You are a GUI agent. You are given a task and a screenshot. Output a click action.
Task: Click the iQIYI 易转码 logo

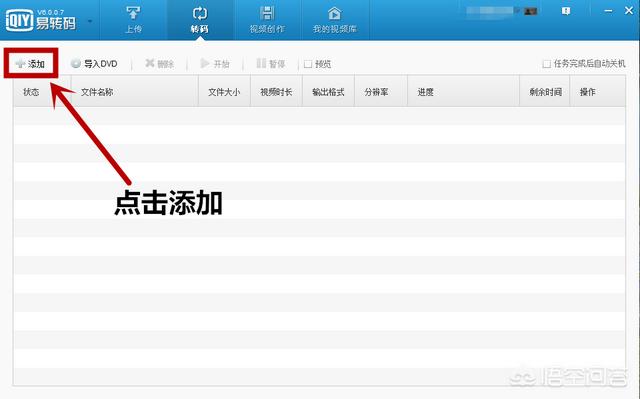(41, 20)
